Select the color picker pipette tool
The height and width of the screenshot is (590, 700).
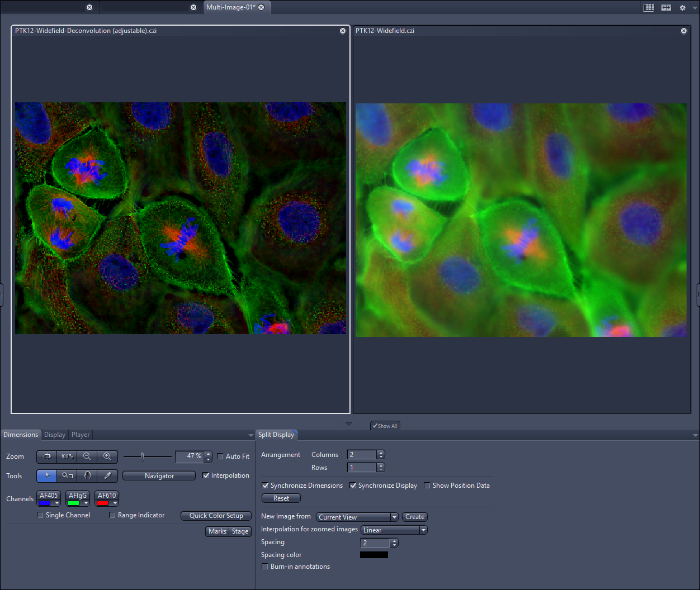107,475
